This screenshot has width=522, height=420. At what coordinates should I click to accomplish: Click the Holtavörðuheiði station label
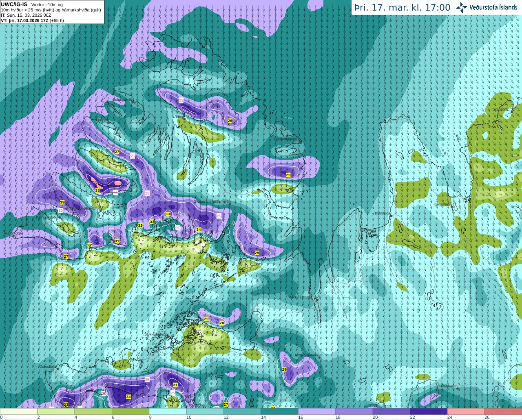(x=306, y=355)
